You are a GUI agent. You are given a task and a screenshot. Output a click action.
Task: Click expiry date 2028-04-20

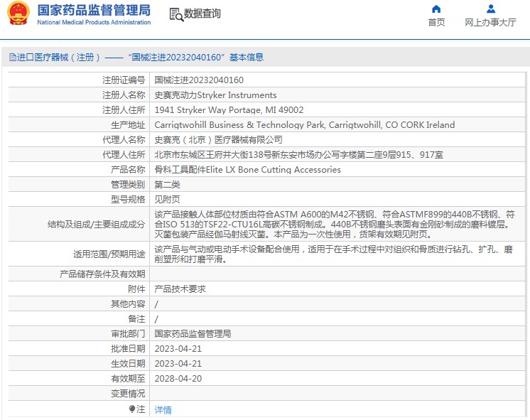[x=178, y=378]
